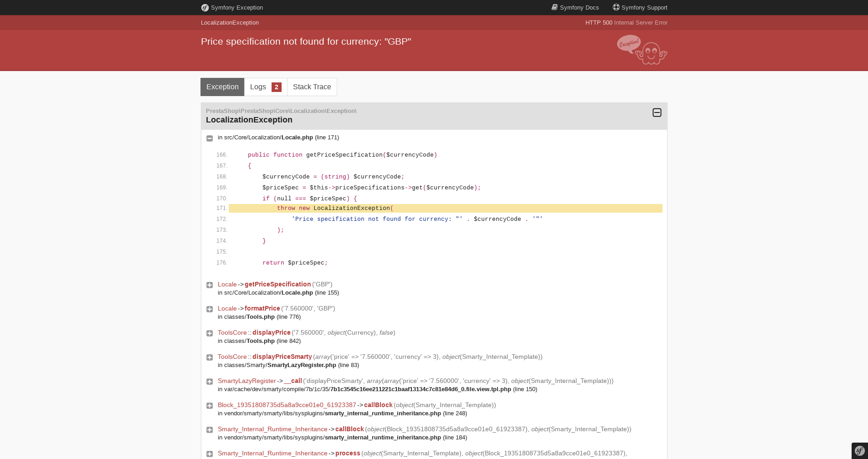This screenshot has width=868, height=459.
Task: Click the Tools.php (line 842) file path
Action: click(x=259, y=341)
